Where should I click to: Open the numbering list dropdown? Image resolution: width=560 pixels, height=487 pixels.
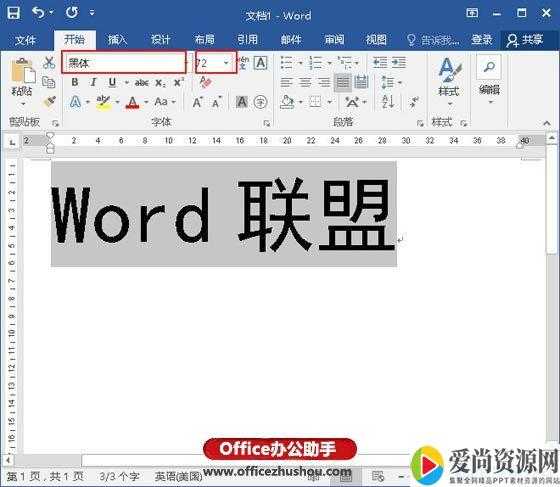coord(320,63)
